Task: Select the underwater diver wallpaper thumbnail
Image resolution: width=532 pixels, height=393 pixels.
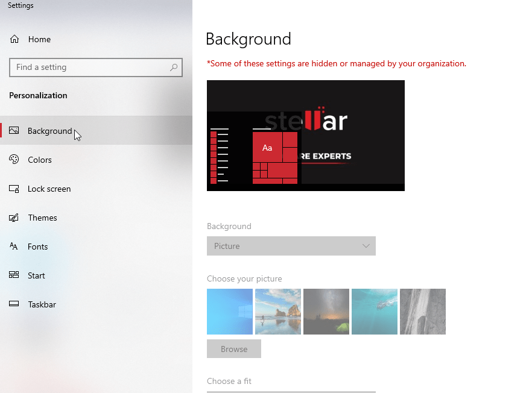Action: (375, 312)
